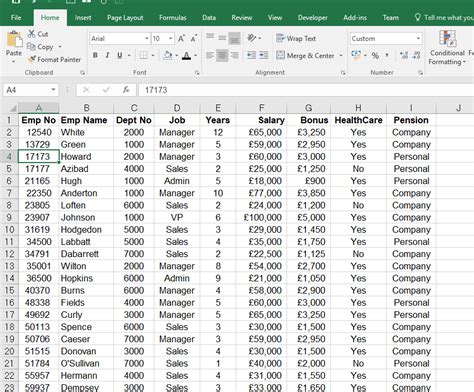The width and height of the screenshot is (474, 392).
Task: Confirm the formula bar entry with the checkmark
Action: point(106,90)
